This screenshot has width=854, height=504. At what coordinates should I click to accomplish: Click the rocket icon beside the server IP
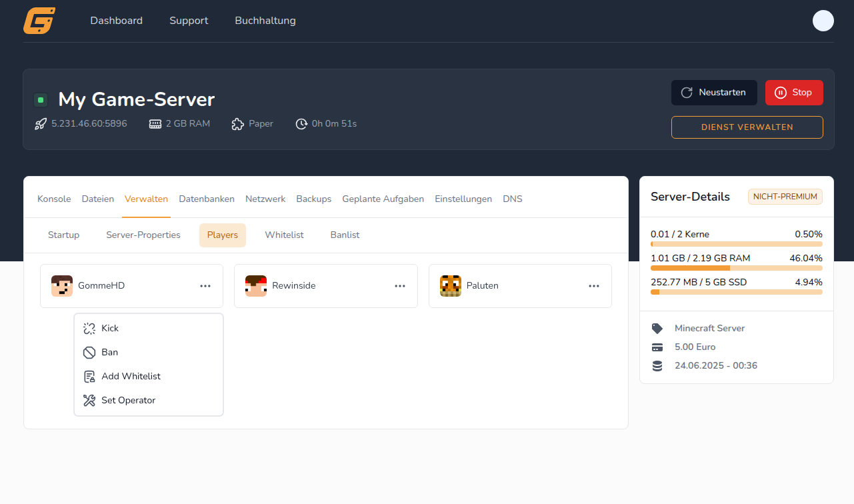tap(40, 123)
